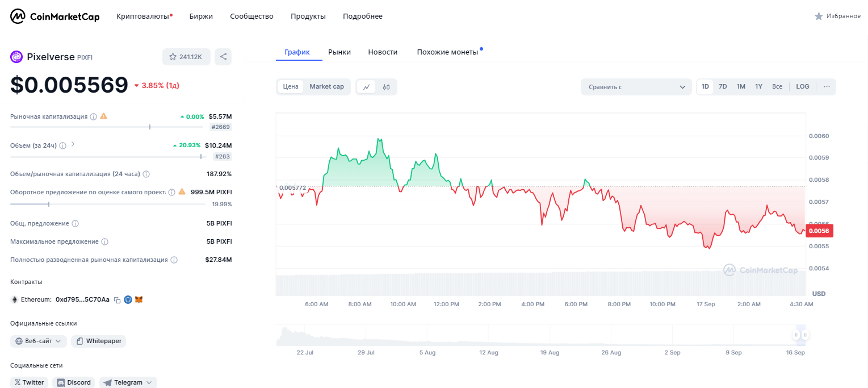Screen dimensions: 868x388
Task: Select the 7D time range
Action: (x=723, y=87)
